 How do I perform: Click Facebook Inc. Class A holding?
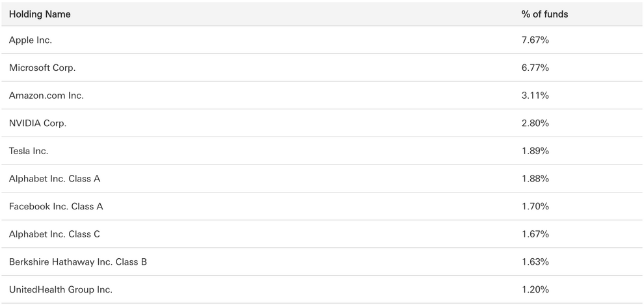point(56,206)
